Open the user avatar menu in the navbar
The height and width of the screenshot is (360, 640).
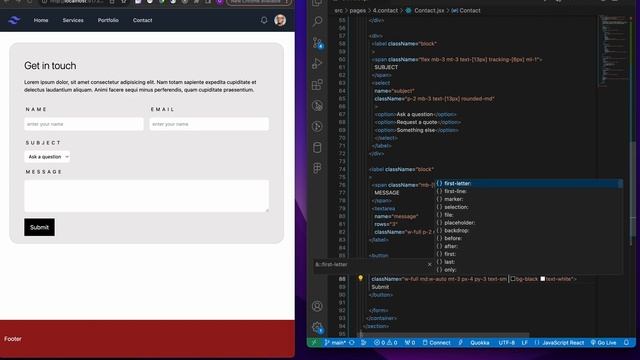click(280, 20)
